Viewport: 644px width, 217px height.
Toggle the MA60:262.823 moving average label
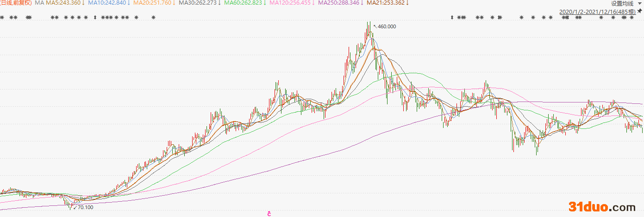pos(244,3)
